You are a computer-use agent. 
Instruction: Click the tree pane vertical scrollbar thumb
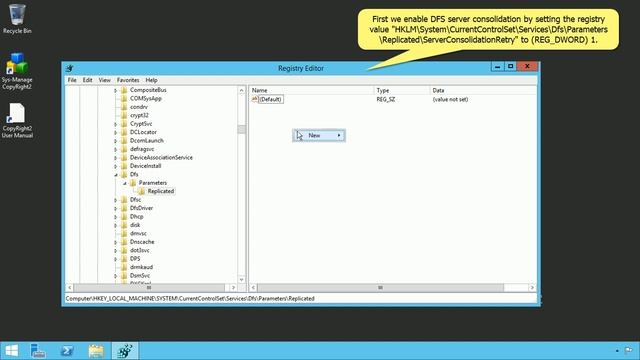[x=241, y=129]
